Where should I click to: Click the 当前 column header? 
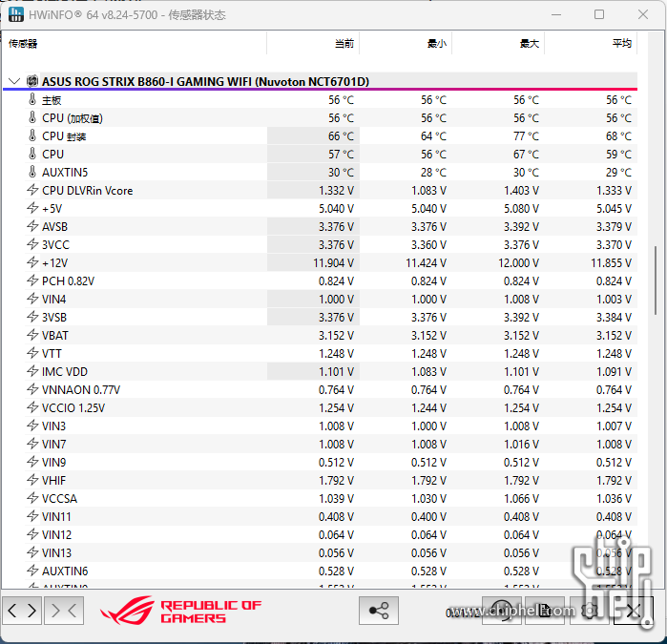coord(313,43)
